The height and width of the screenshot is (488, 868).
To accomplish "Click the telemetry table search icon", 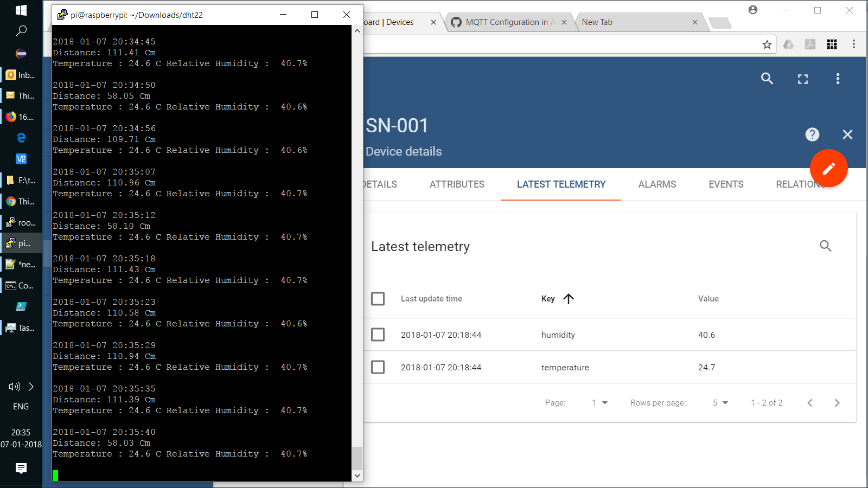I will (x=826, y=246).
